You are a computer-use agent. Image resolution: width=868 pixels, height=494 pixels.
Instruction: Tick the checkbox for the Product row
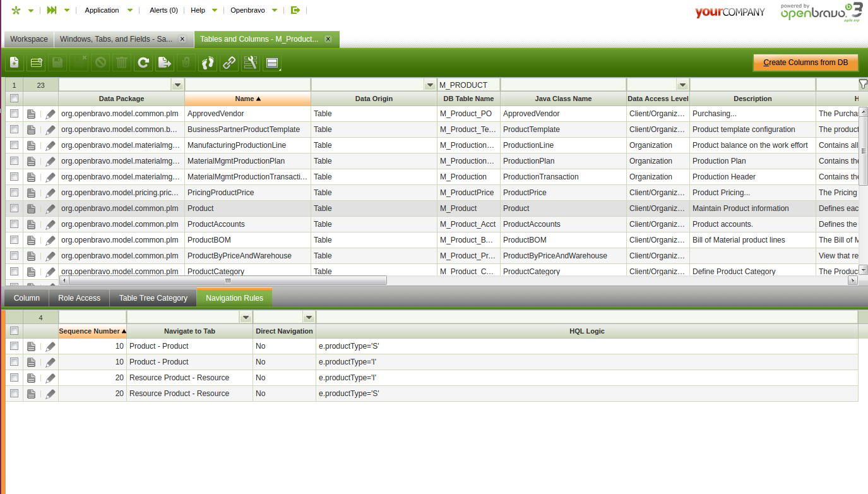coord(14,208)
